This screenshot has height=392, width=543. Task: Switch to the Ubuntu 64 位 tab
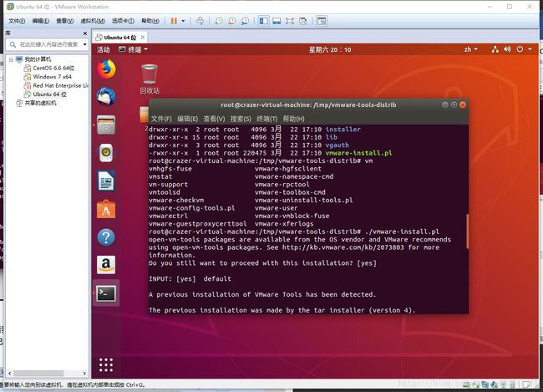click(119, 37)
